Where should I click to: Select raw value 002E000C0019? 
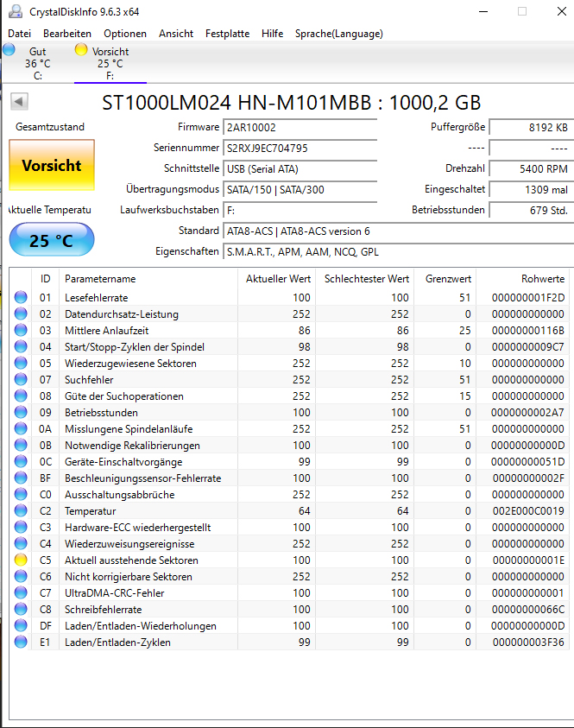coord(528,511)
